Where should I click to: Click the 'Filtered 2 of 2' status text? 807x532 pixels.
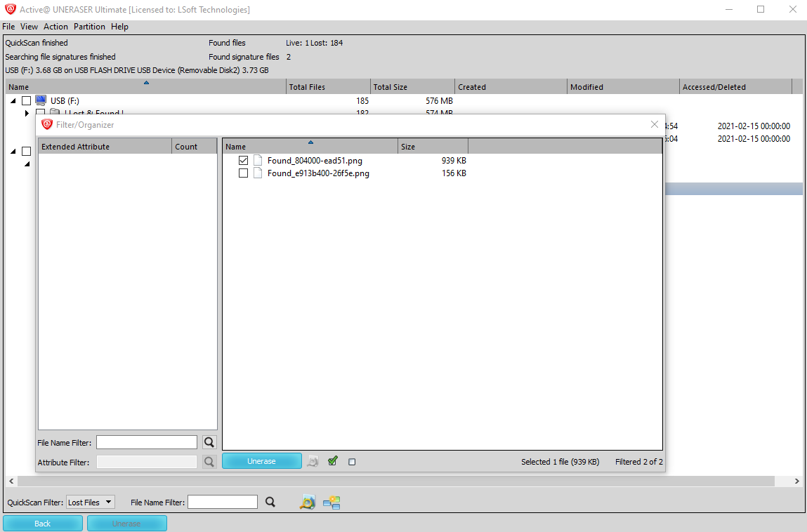pyautogui.click(x=639, y=462)
